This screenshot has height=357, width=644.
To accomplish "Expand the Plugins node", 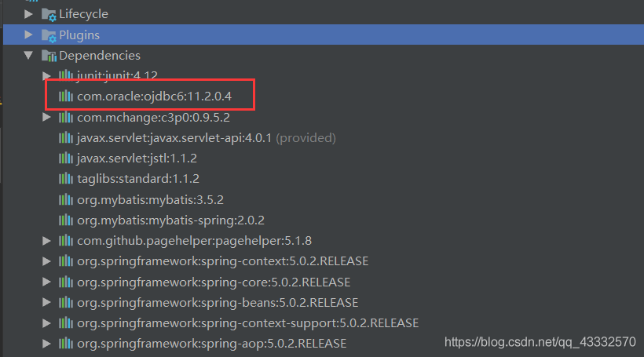I will (29, 35).
